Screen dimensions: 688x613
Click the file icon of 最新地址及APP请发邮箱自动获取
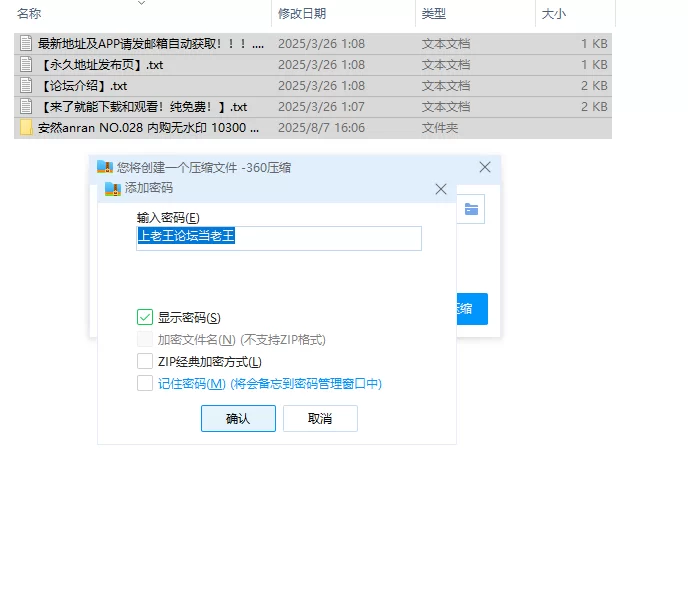coord(26,43)
